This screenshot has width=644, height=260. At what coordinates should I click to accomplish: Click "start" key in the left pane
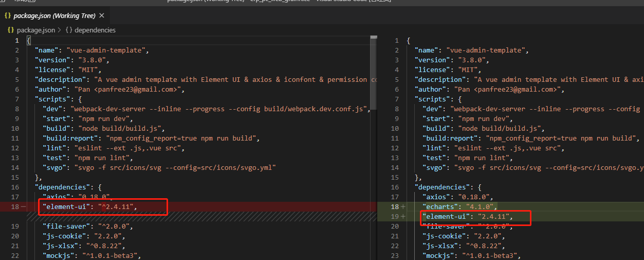point(57,119)
